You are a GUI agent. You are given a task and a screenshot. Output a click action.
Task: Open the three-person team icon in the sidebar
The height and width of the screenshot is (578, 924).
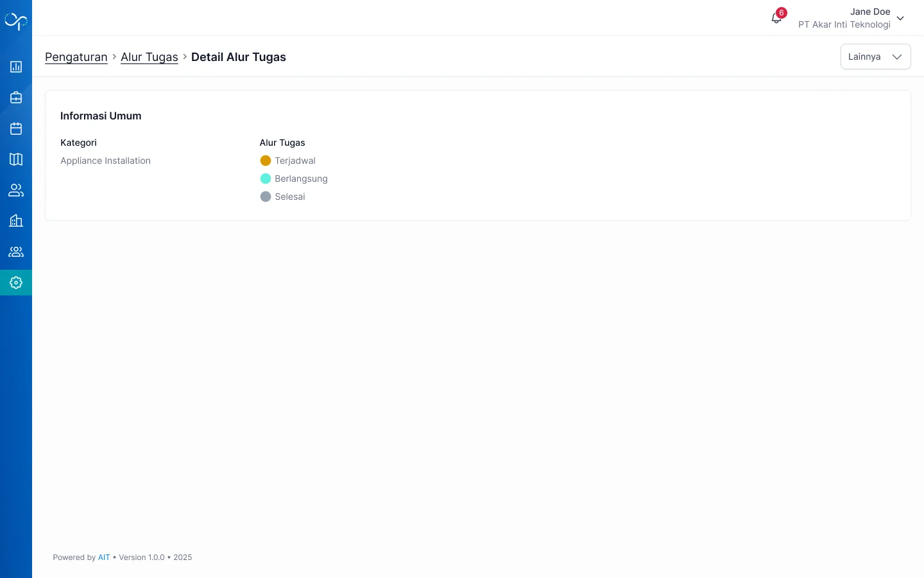[x=16, y=252]
